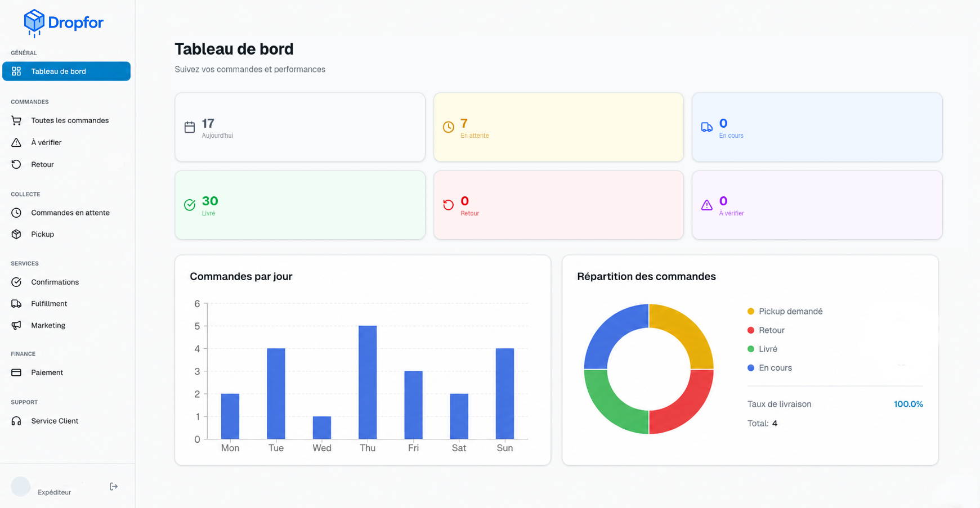Click the red donut chart segment
Screen dimensions: 980x508
pyautogui.click(x=686, y=406)
